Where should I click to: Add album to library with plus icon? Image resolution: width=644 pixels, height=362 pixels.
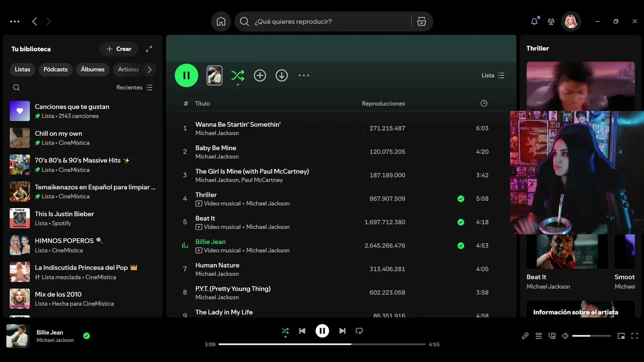(x=260, y=75)
